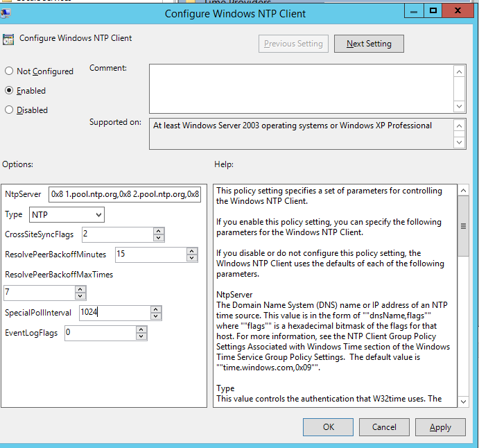The image size is (479, 448).
Task: Click the EventLogFlags value field
Action: 101,333
